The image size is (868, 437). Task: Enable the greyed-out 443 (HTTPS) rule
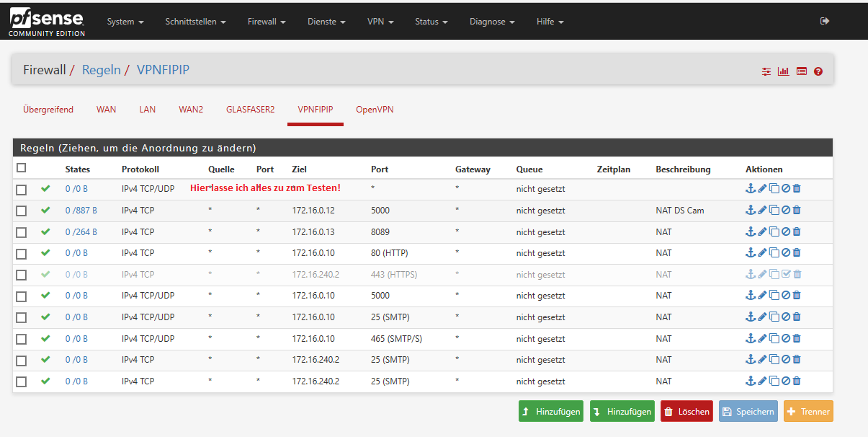tap(786, 275)
